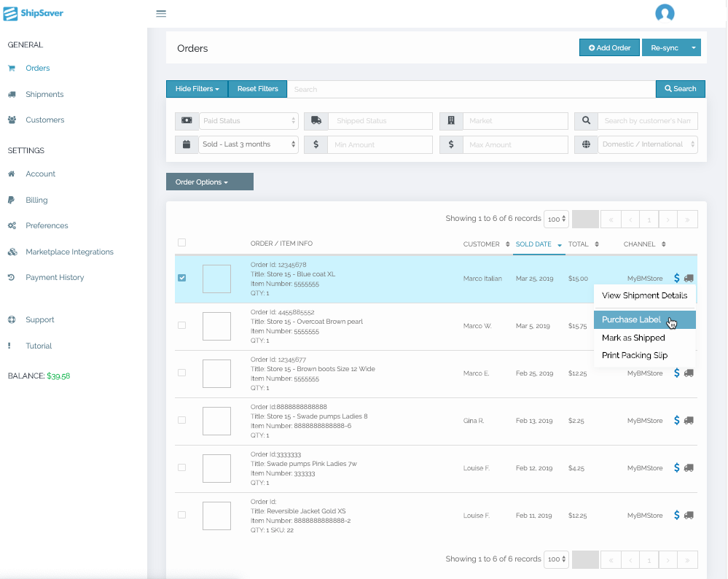Check the Reversible Jacket Gold XS checkbox
This screenshot has width=728, height=579.
pos(182,515)
